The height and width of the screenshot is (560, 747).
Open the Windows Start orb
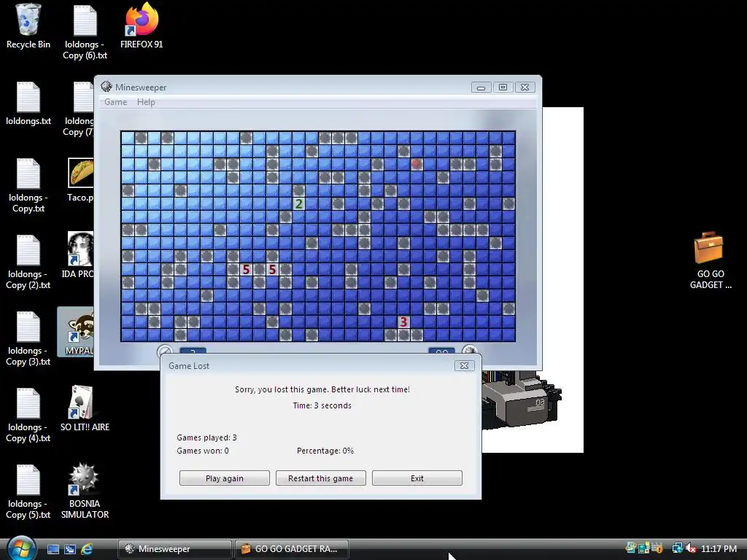coord(20,548)
